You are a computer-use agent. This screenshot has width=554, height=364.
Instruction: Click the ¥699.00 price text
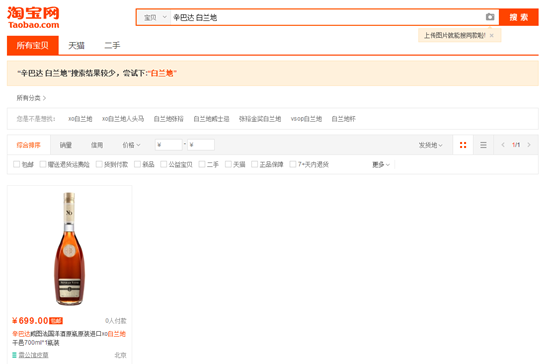pos(30,321)
